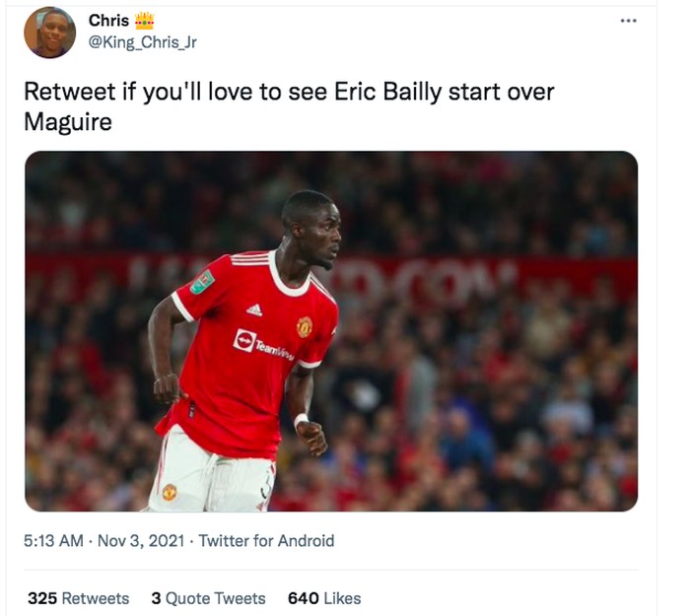Click Chris's profile avatar picture
Image resolution: width=690 pixels, height=616 pixels.
pos(50,33)
